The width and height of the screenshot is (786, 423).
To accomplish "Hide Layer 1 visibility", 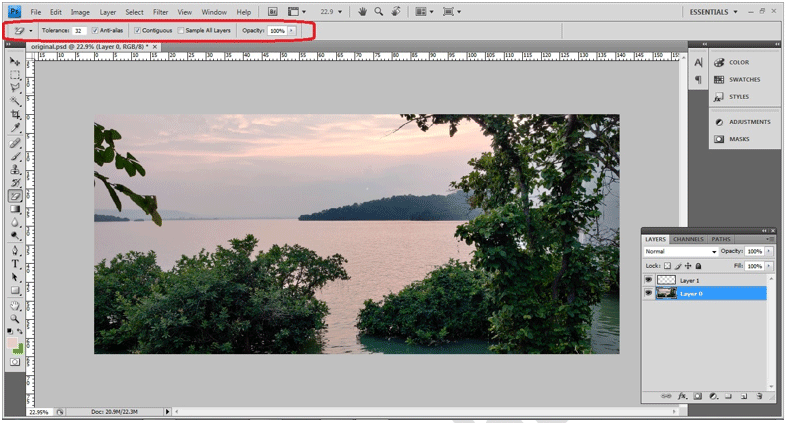I will click(649, 280).
